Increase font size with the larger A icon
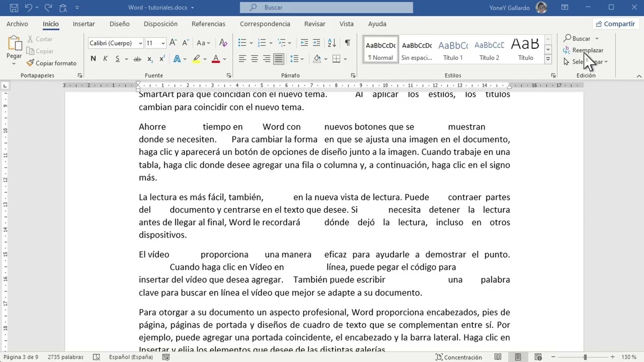The width and height of the screenshot is (644, 362). [173, 43]
